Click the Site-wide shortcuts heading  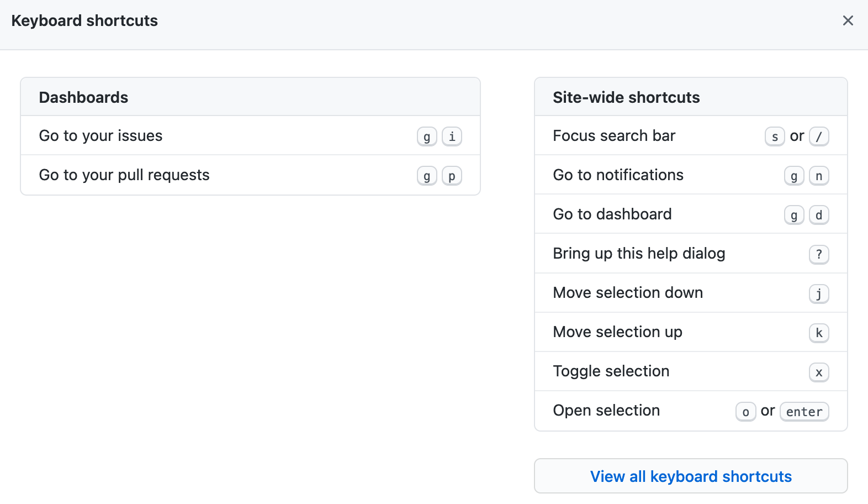626,98
